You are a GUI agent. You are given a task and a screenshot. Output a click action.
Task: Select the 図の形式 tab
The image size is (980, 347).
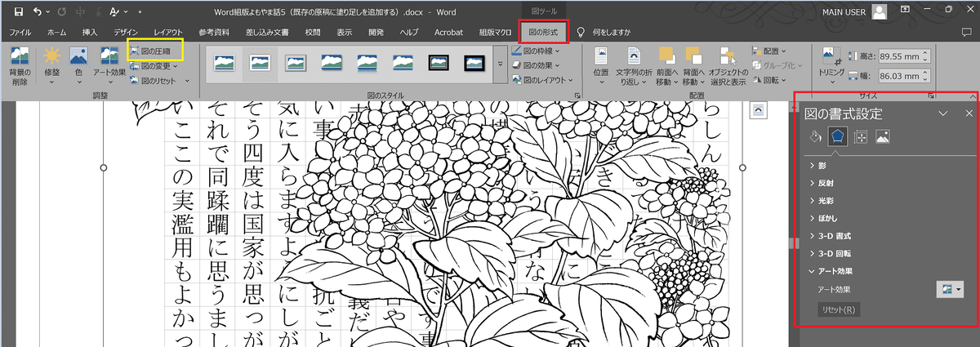[x=543, y=32]
